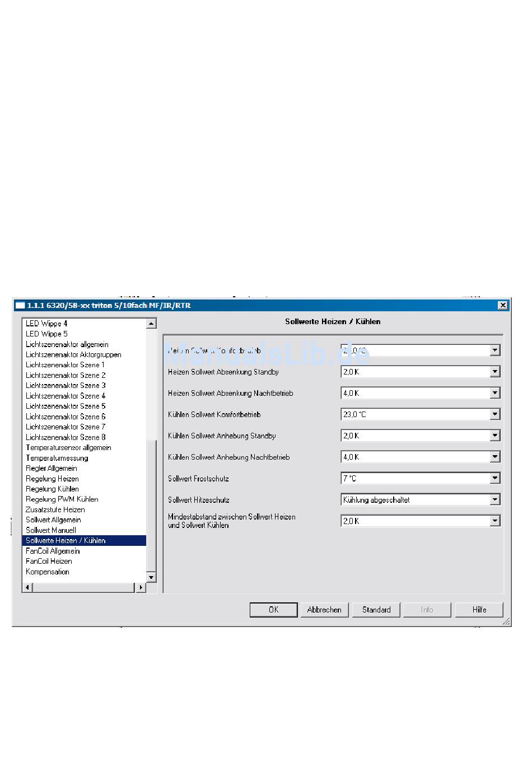Click the list scroll down arrow

(151, 577)
